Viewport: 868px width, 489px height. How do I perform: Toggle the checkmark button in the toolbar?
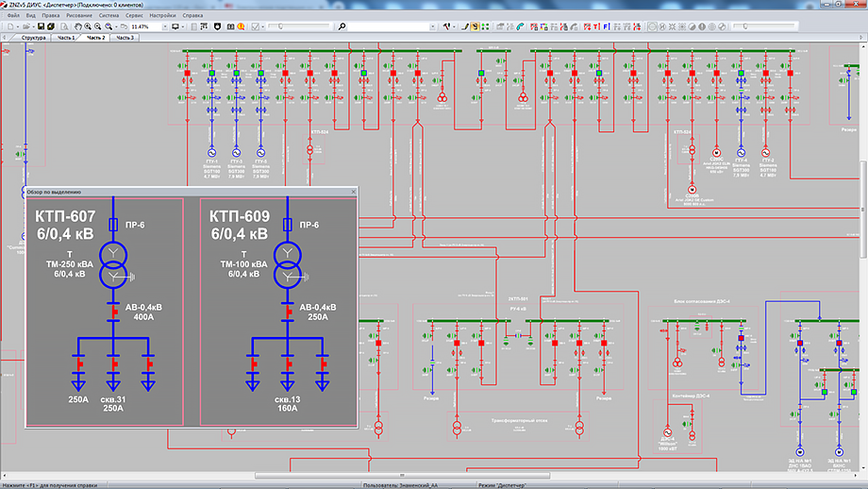[x=257, y=26]
